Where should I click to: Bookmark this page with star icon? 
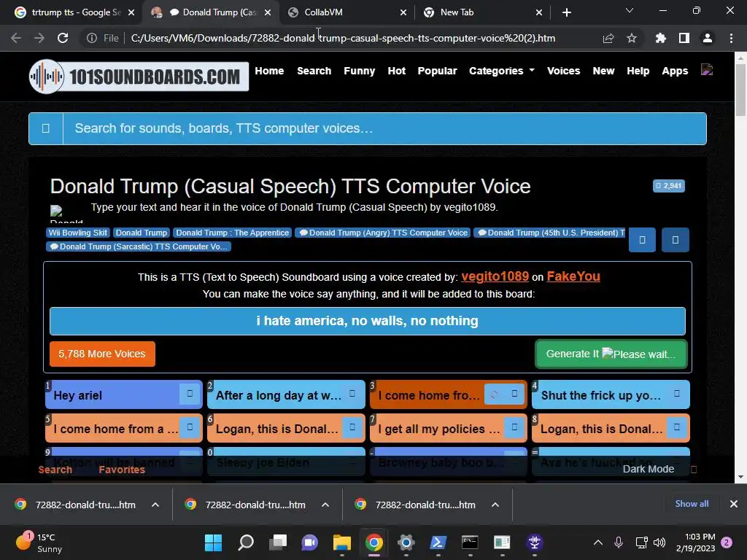coord(632,38)
